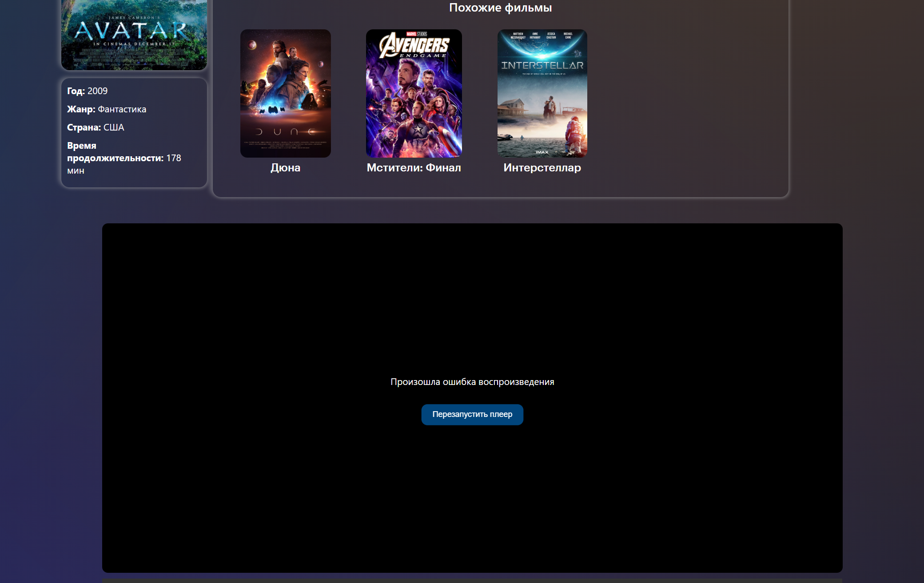Click the IMAX logo on Interstellar poster
Viewport: 924px width, 583px height.
point(542,152)
